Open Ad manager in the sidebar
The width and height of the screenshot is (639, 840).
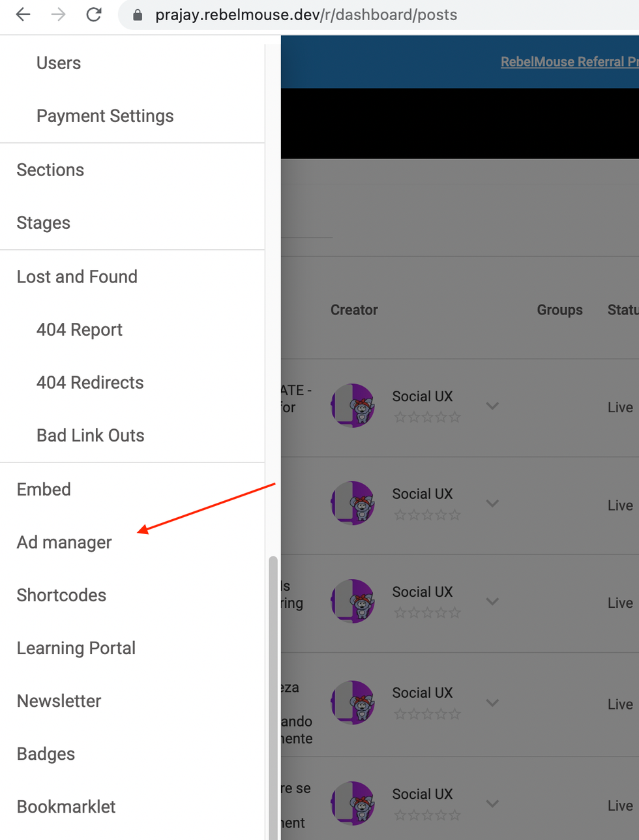[x=65, y=543]
